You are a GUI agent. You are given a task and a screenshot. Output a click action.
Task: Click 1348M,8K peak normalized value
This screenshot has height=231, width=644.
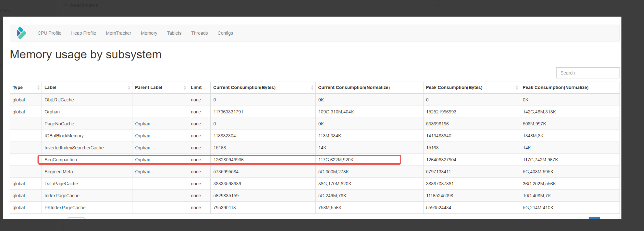533,136
